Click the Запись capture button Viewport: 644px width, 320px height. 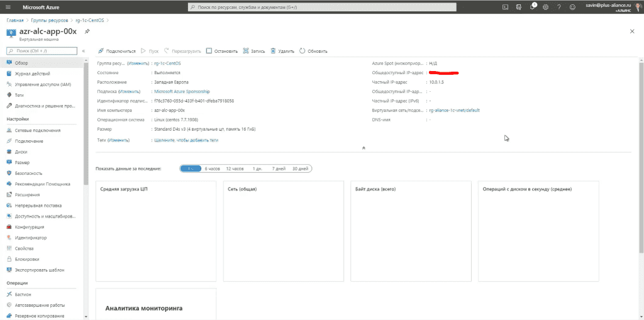coord(254,52)
